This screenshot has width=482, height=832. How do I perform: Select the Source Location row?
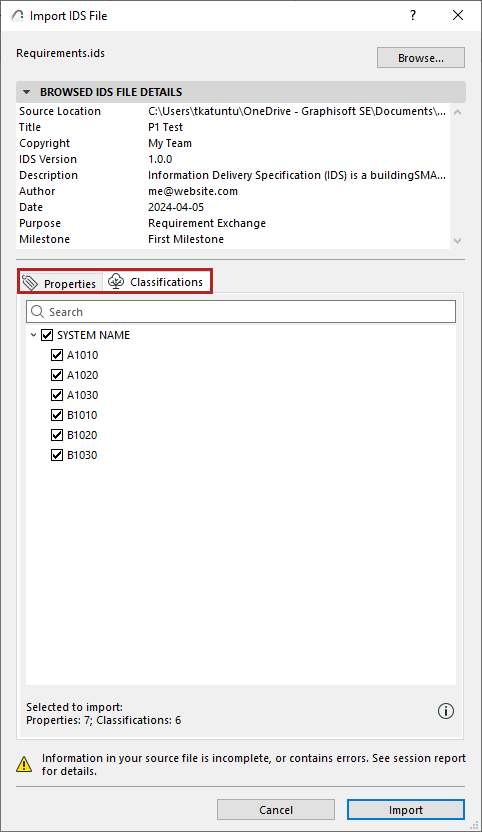point(233,111)
